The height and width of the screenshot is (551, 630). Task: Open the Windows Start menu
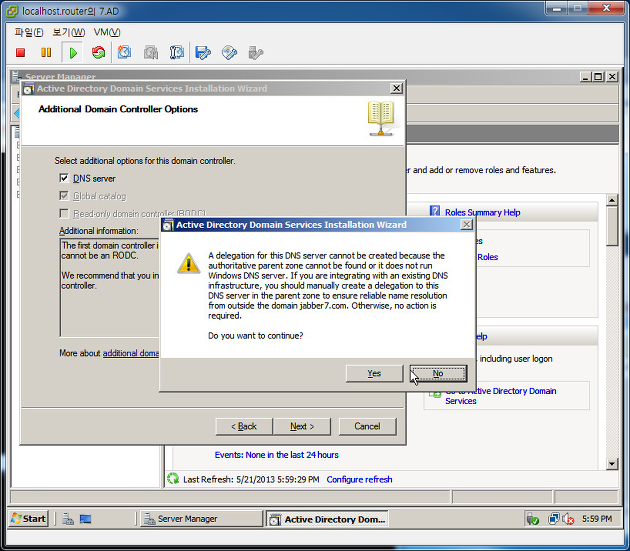pos(29,519)
